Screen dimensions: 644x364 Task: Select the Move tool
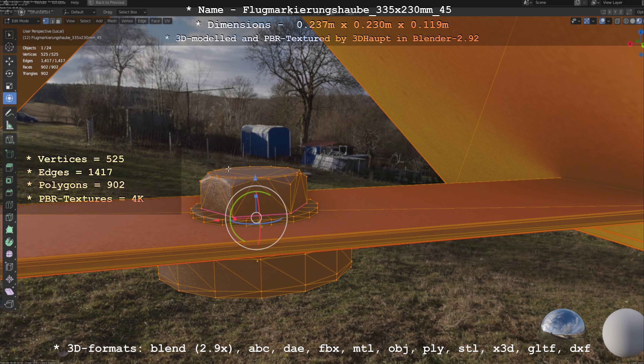pyautogui.click(x=9, y=61)
